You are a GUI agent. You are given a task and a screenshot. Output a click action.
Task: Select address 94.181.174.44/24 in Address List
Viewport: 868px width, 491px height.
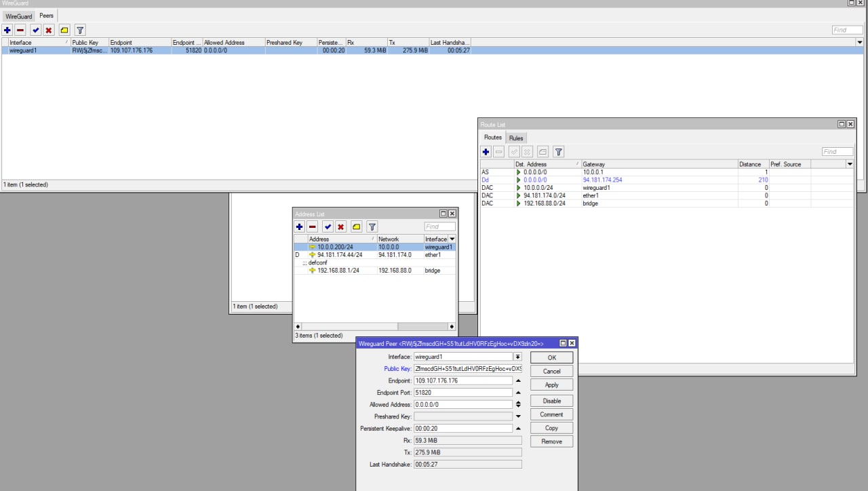374,255
